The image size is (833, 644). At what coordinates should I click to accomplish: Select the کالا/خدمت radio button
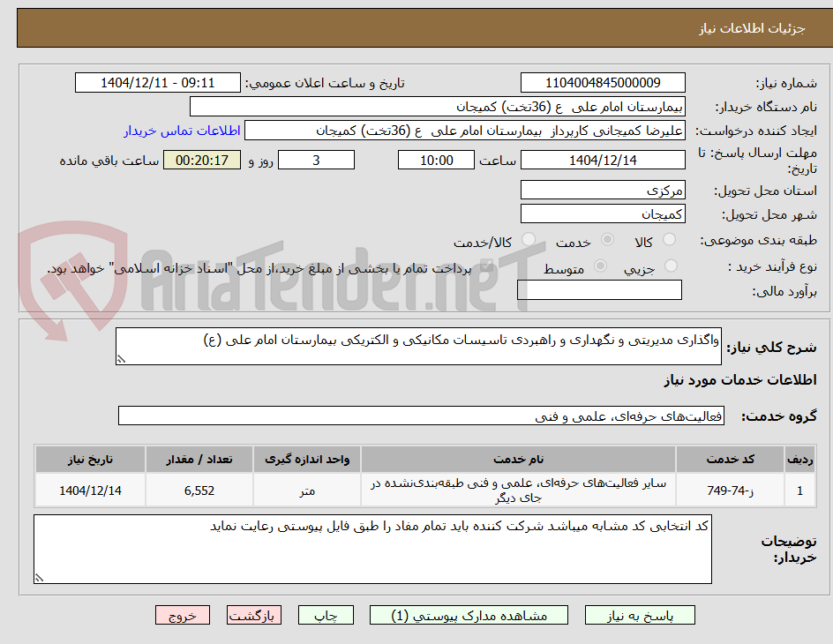coord(529,240)
